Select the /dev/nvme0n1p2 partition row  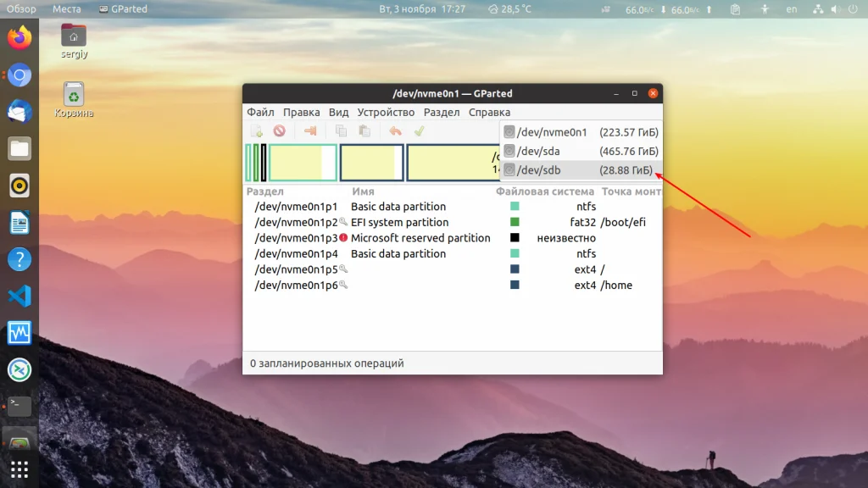453,223
